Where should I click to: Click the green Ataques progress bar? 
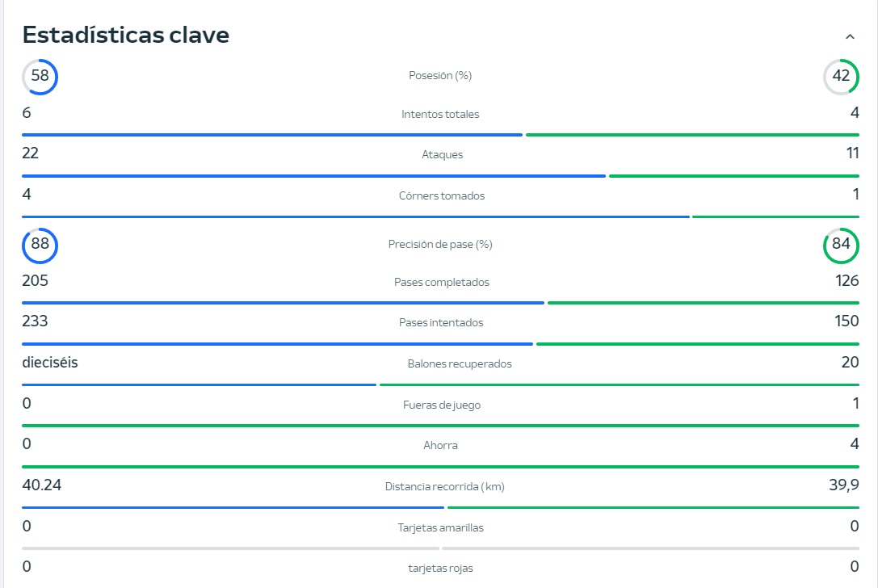click(733, 175)
